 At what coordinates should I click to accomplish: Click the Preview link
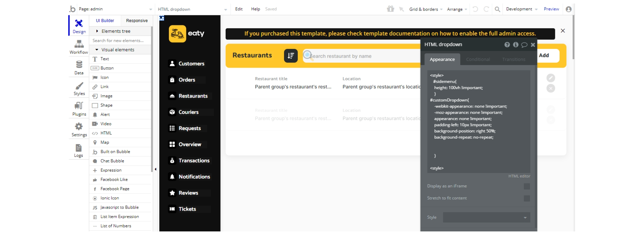point(551,9)
